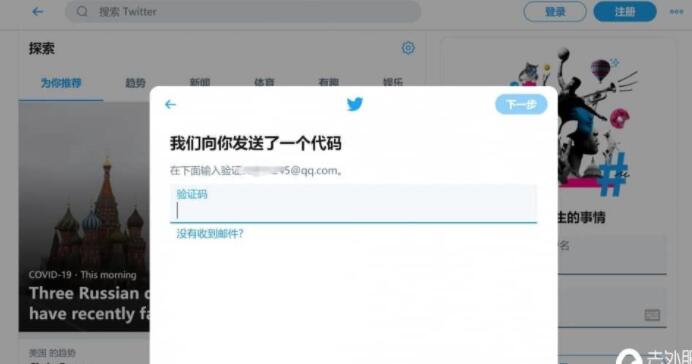The image size is (692, 364).
Task: Click the 没有收到邮件? link
Action: (x=210, y=234)
